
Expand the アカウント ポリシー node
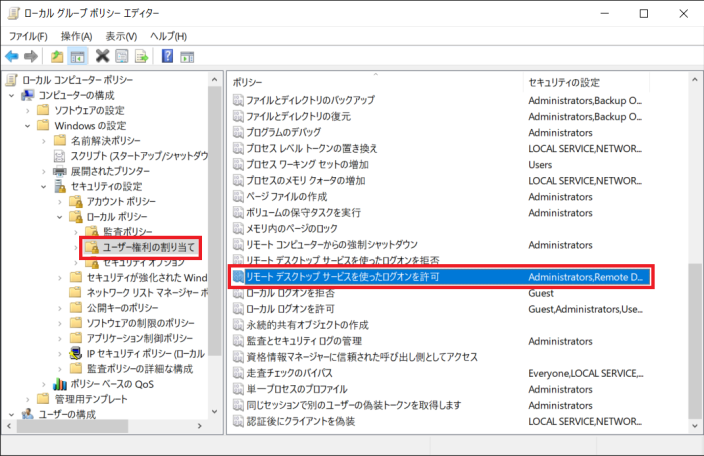pos(60,202)
